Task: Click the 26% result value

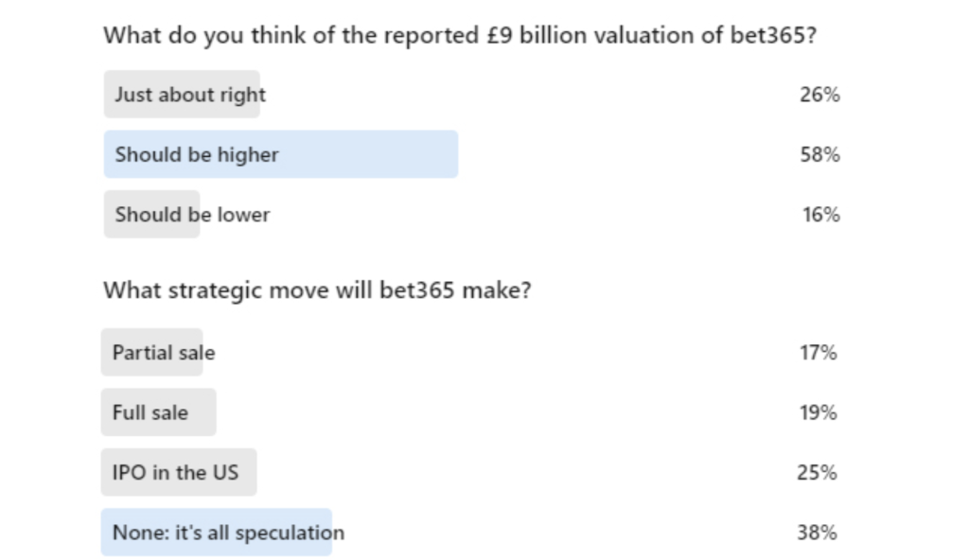Action: coord(819,95)
